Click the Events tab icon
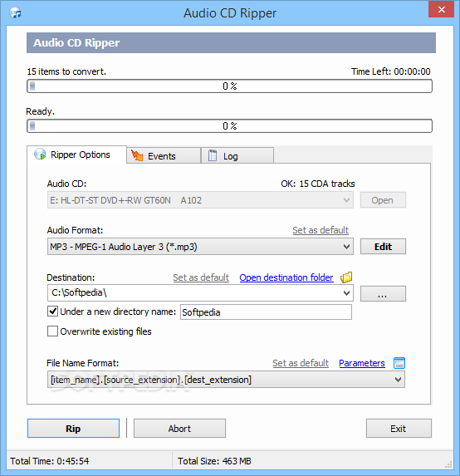This screenshot has width=460, height=476. (x=137, y=155)
